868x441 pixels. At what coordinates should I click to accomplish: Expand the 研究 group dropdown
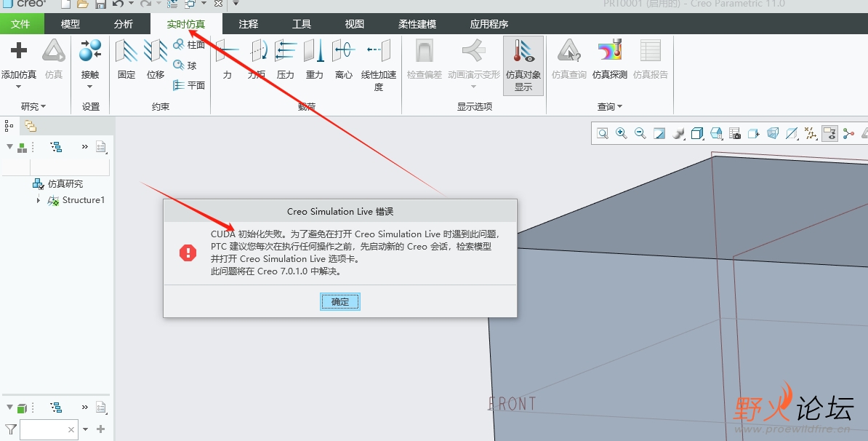pos(33,106)
